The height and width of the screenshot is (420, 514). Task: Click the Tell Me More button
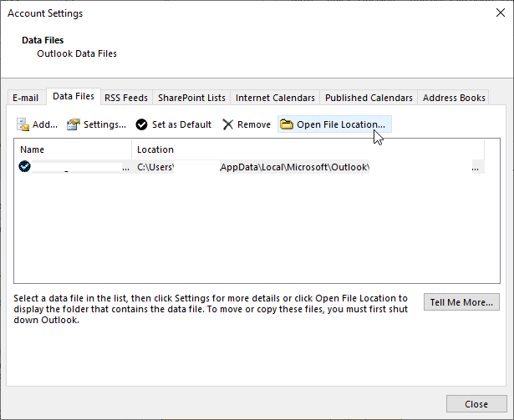[x=461, y=302]
